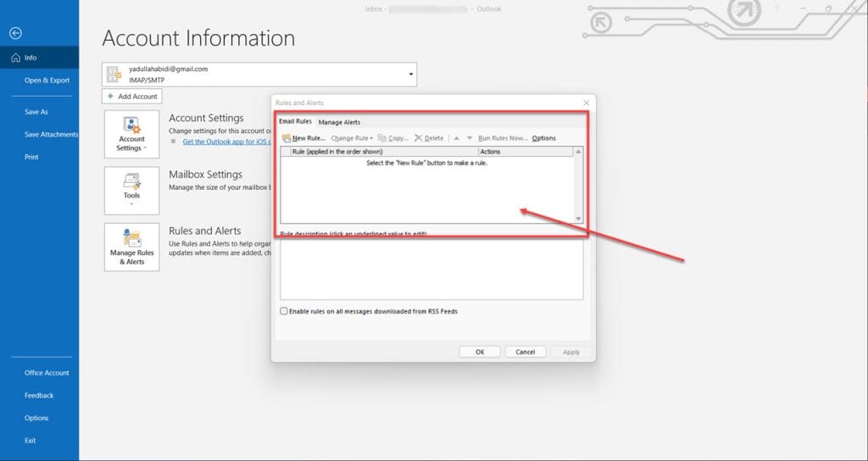
Task: Open the Get the Outlook app link
Action: (226, 142)
